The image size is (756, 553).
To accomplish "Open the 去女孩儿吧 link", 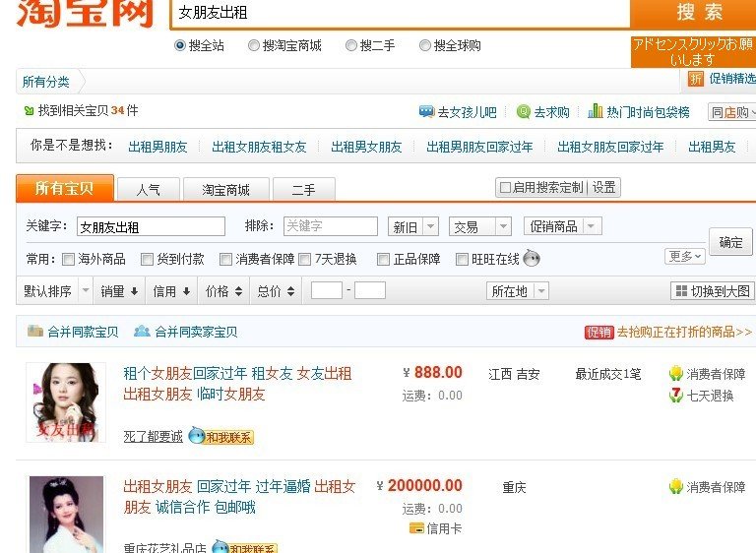I will [467, 112].
